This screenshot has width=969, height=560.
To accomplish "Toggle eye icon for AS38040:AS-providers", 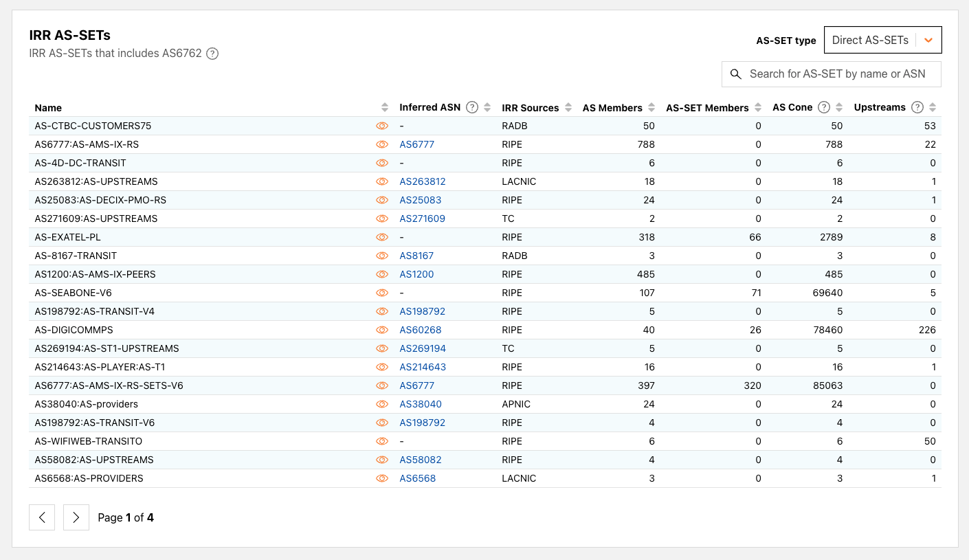I will [x=382, y=405].
